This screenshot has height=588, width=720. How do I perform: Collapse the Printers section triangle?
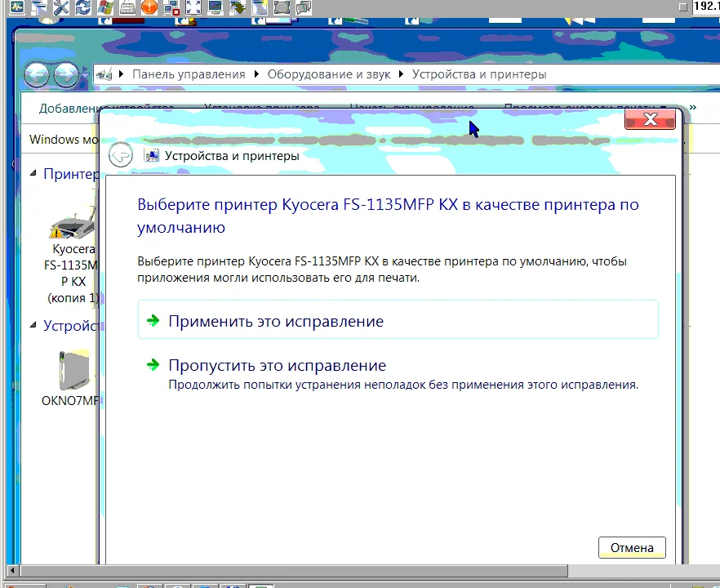pyautogui.click(x=33, y=174)
